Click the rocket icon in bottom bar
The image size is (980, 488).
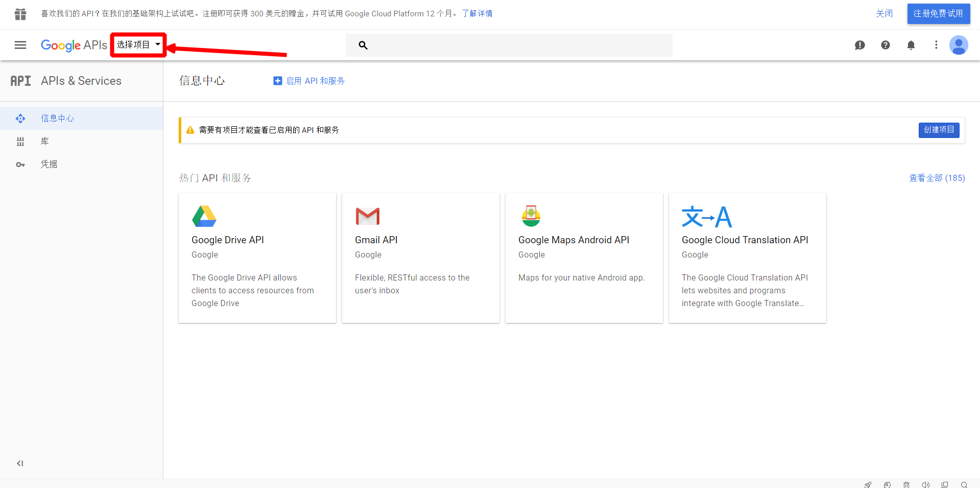pyautogui.click(x=868, y=484)
